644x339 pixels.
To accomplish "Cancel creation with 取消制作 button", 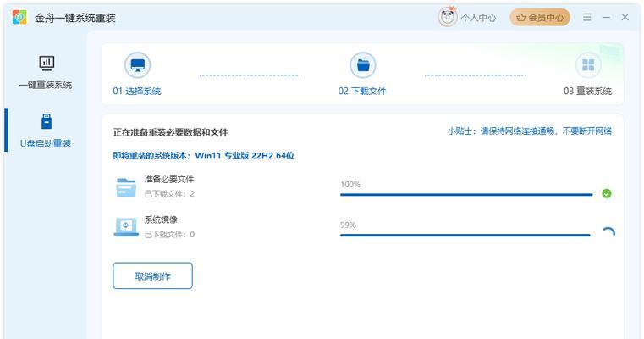I will click(x=153, y=275).
